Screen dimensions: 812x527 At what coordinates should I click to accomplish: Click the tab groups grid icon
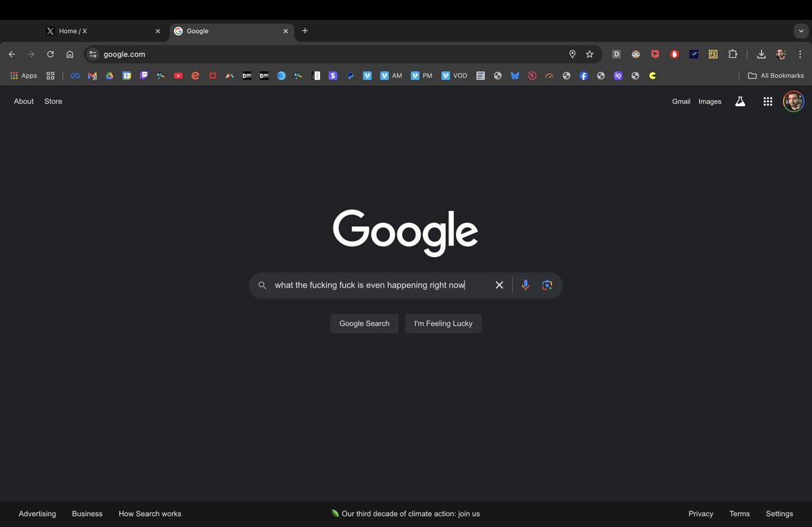pos(50,76)
